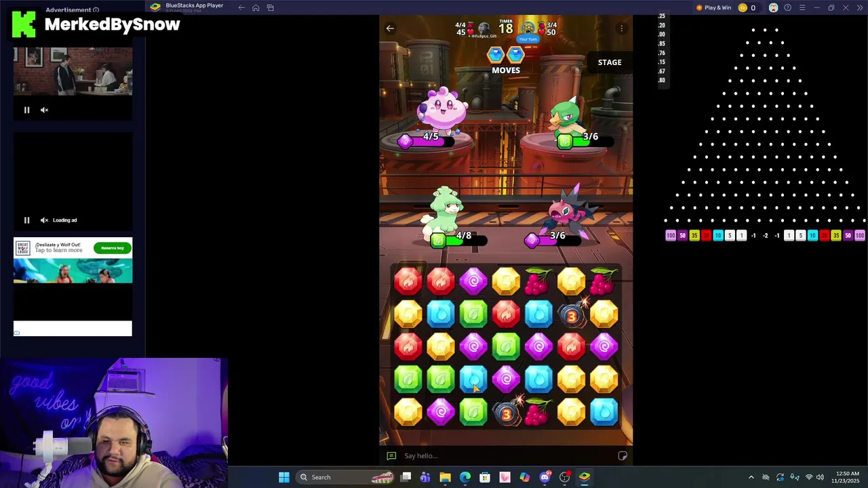Click the STAGE button
Screen dimensions: 868x488
(x=610, y=62)
